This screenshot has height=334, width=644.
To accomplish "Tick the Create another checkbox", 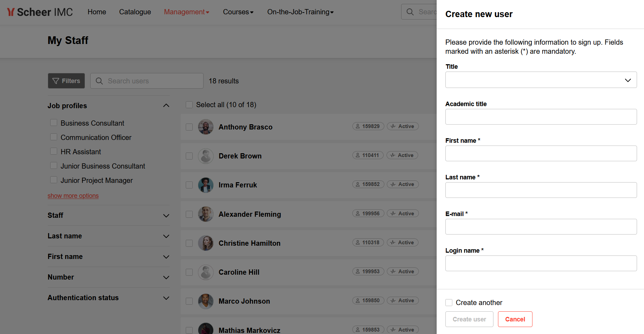I will pos(449,303).
